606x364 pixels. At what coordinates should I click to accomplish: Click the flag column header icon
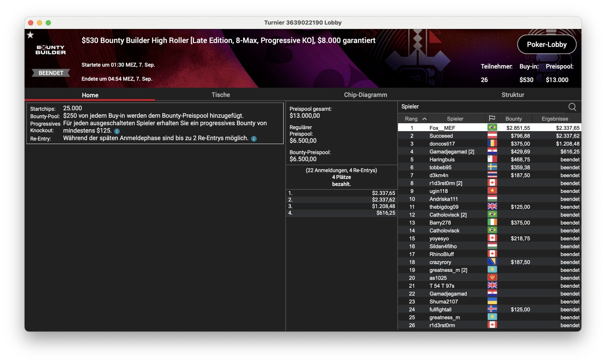click(492, 118)
